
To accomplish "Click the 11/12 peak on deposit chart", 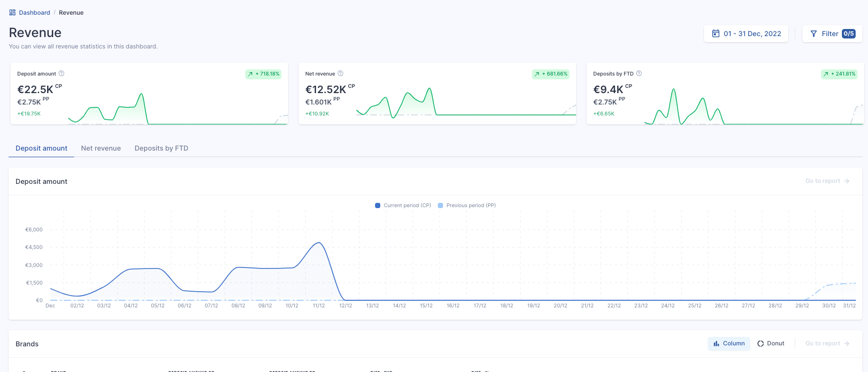I will pos(319,243).
